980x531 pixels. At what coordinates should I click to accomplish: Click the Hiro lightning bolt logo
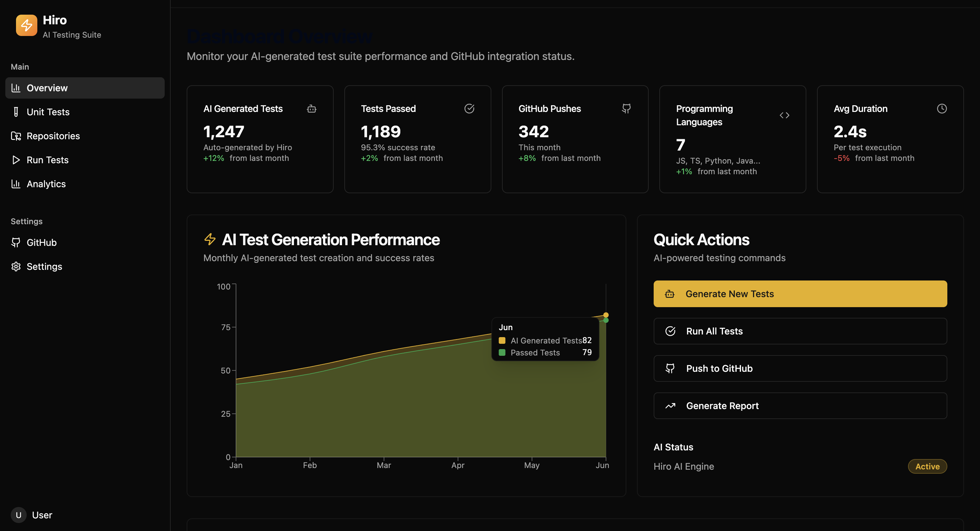tap(26, 25)
